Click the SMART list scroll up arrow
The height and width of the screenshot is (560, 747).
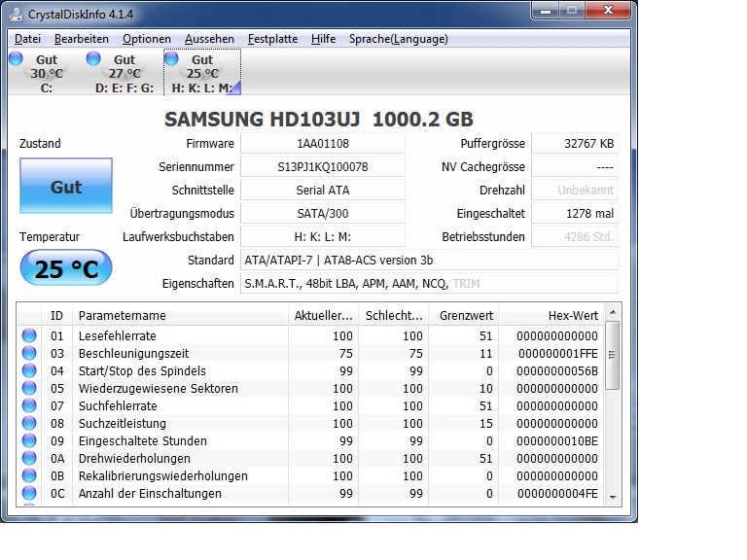tap(613, 312)
